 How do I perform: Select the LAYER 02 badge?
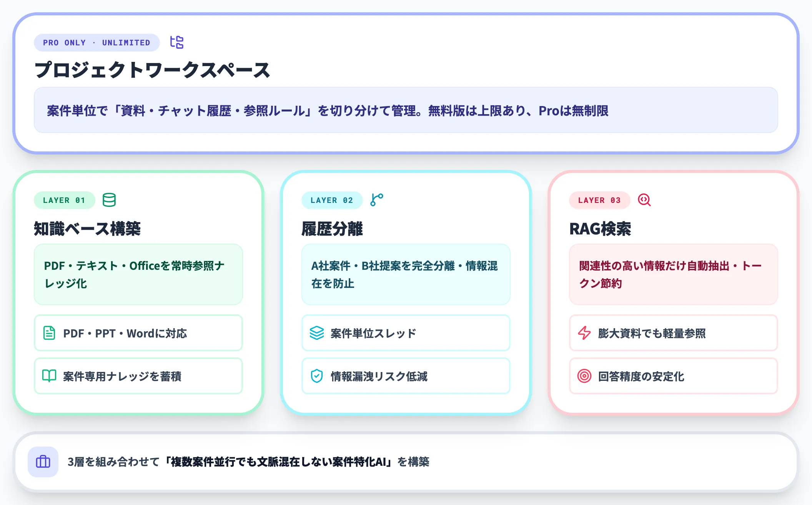[x=332, y=200]
